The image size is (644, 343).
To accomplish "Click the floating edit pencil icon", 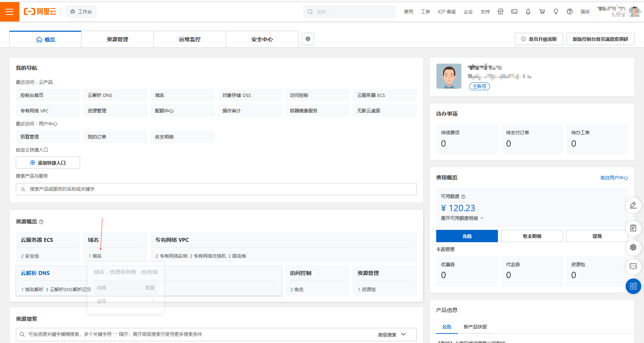I will point(633,205).
